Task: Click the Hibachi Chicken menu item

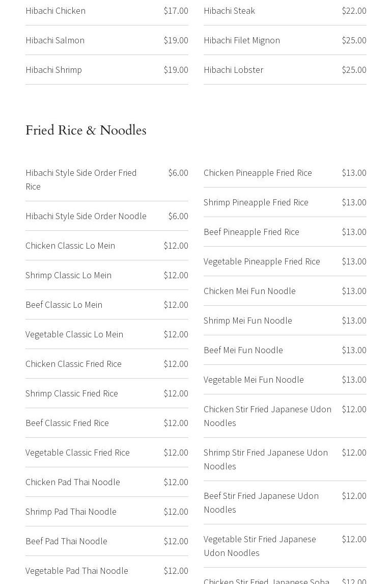Action: coord(55,11)
